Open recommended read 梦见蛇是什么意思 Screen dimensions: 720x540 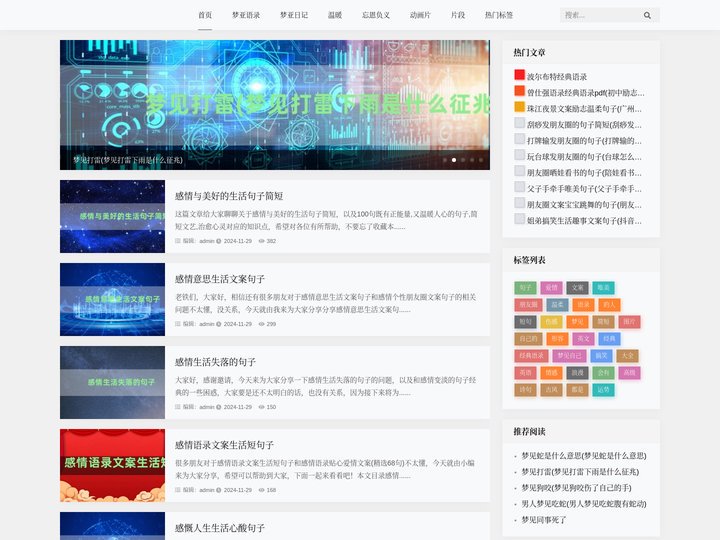584,456
